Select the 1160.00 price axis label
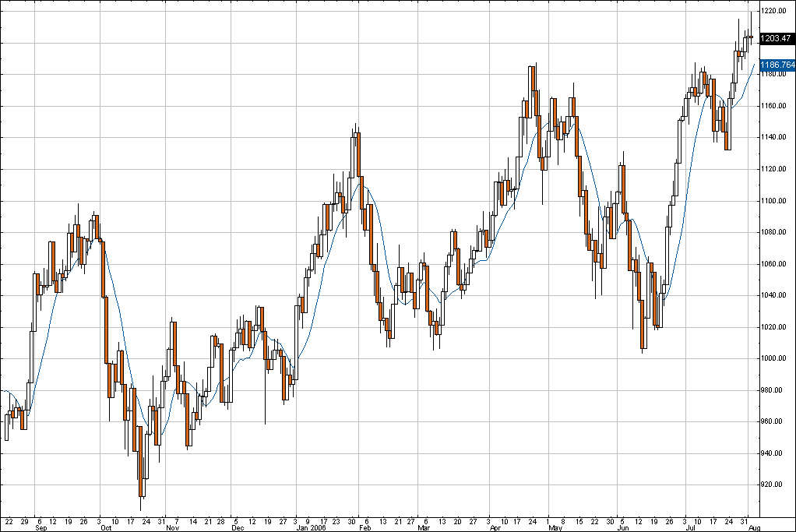Screen dimensions: 796x532 point(775,106)
